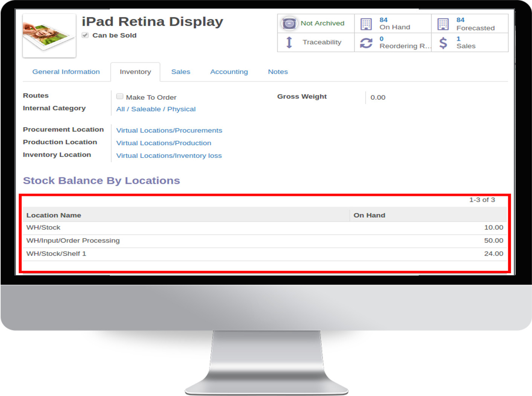Screen dimensions: 532x396
Task: Click the Internal Category field label
Action: click(x=54, y=108)
